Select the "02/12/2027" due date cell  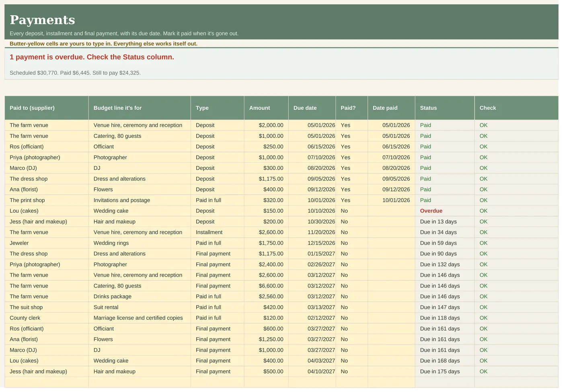[x=312, y=318]
